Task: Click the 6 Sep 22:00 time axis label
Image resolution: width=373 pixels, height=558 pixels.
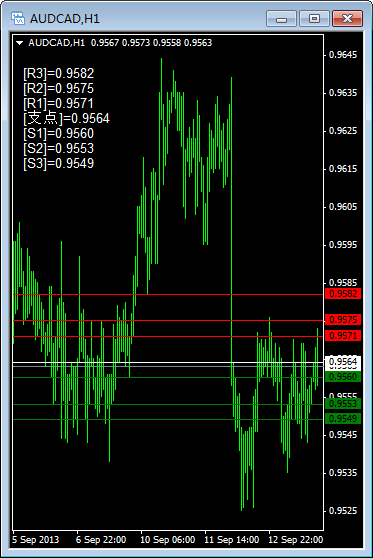Action: coord(101,539)
